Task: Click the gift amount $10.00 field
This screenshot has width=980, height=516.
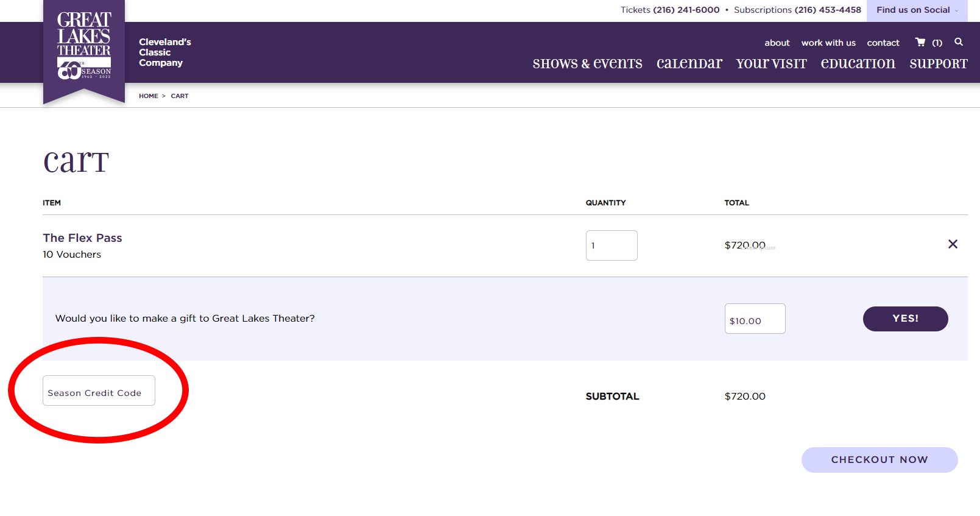Action: click(754, 319)
